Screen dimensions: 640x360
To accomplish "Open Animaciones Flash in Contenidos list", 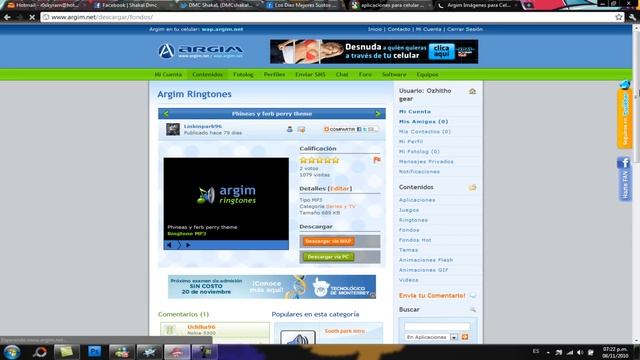I will [x=426, y=260].
